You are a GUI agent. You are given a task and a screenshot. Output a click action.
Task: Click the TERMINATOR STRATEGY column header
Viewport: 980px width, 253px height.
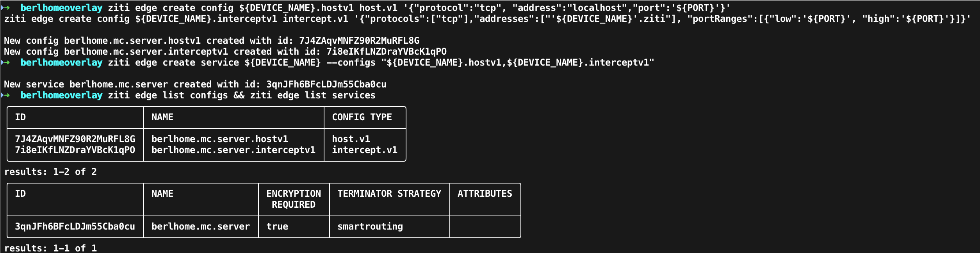(389, 194)
